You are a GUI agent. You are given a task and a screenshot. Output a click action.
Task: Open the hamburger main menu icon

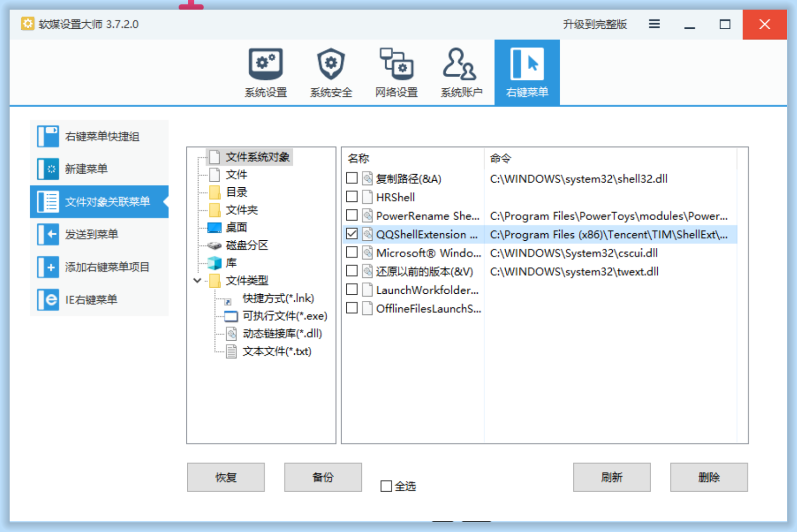(654, 24)
